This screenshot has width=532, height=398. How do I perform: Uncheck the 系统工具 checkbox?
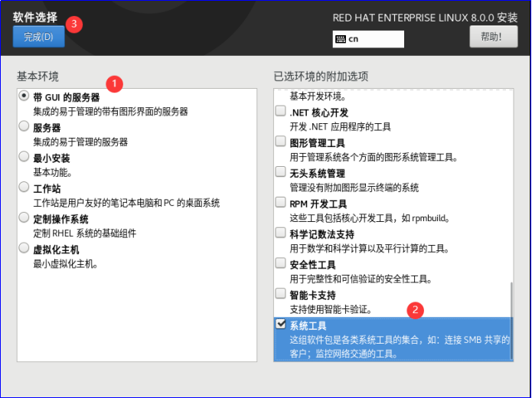pos(280,324)
